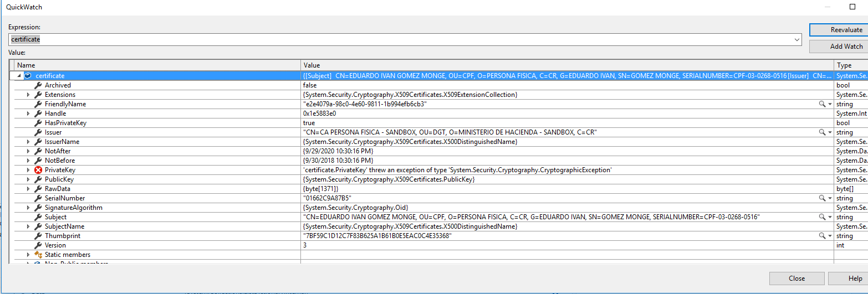868x294 pixels.
Task: Click the wrench icon beside Archived
Action: pos(38,85)
